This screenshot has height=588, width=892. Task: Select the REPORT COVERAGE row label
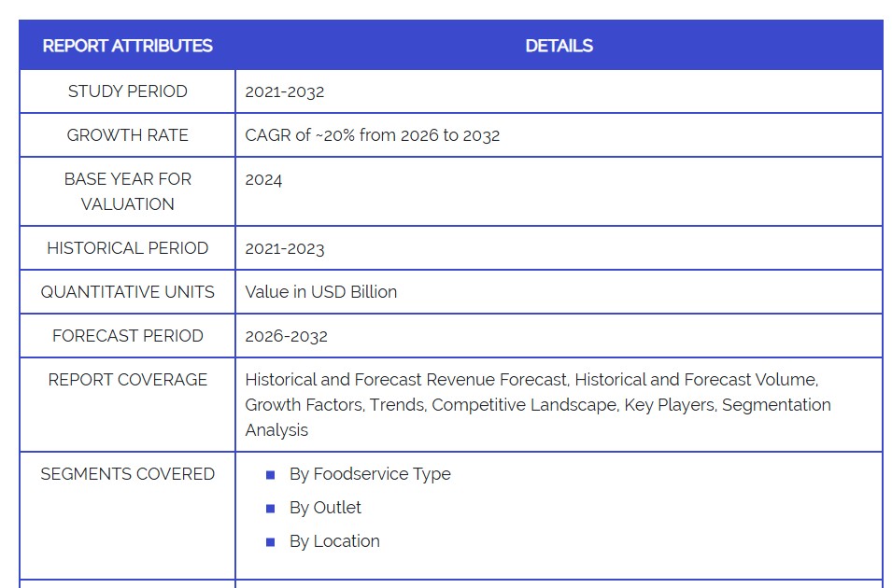[x=127, y=380]
